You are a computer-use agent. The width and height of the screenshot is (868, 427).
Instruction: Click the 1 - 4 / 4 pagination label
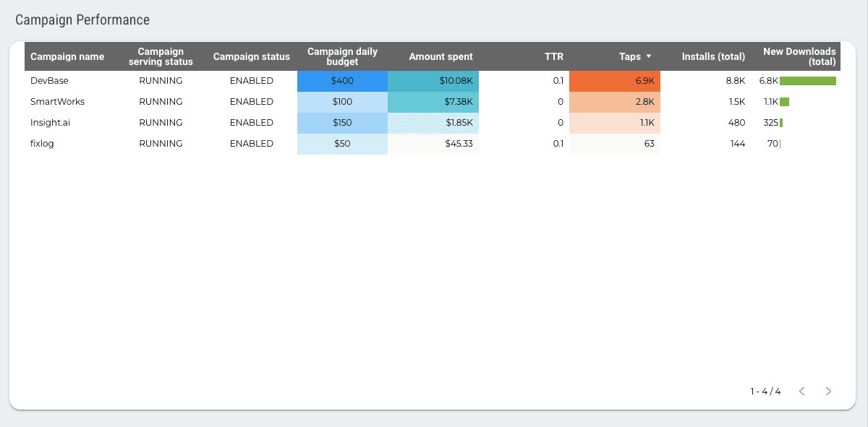click(765, 392)
